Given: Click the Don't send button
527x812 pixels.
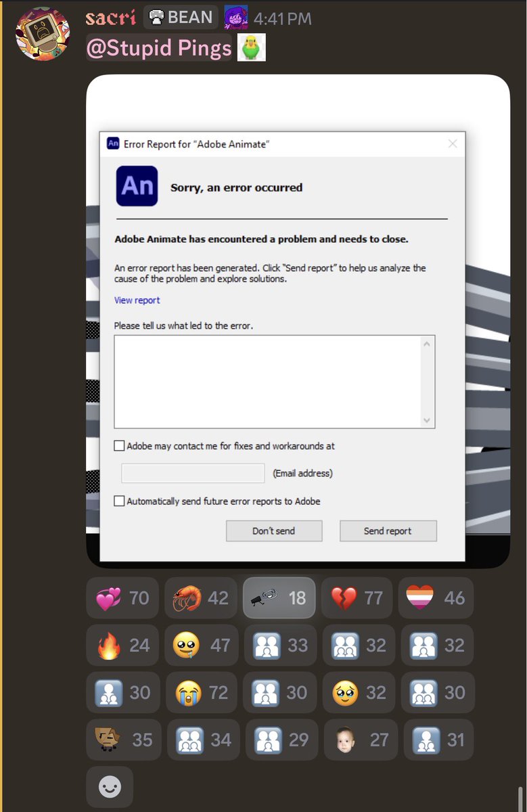Looking at the screenshot, I should coord(274,531).
